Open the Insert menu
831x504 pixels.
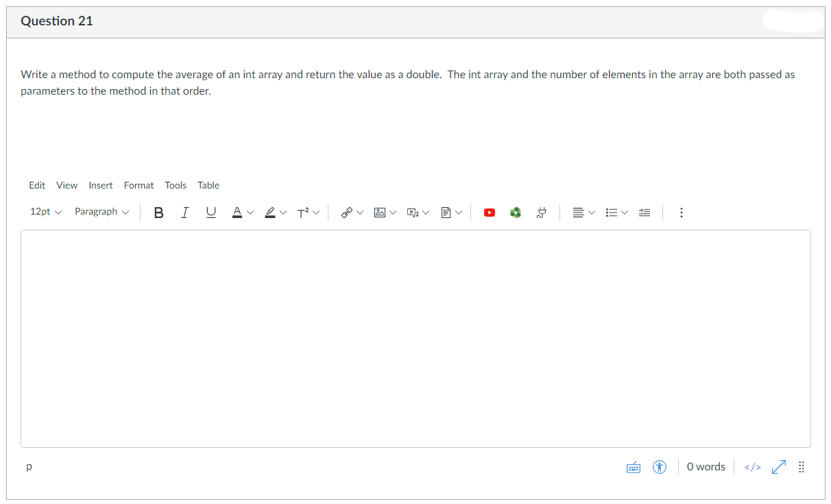100,185
